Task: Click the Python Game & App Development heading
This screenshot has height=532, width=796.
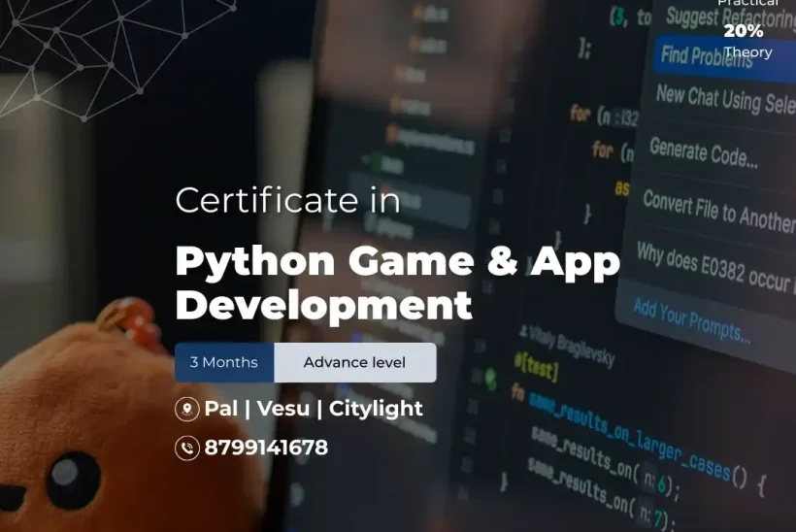Action: tap(397, 282)
